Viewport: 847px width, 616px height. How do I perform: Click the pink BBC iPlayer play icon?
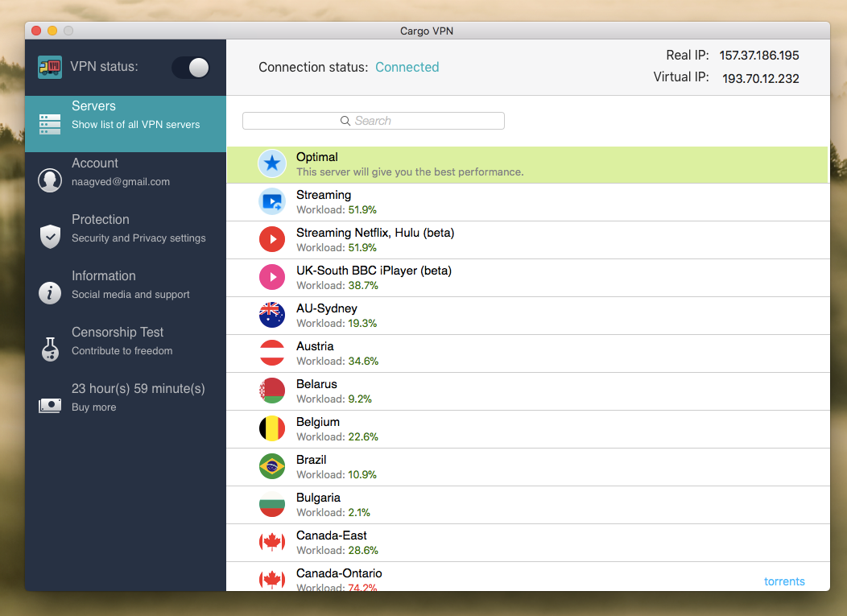(x=272, y=277)
